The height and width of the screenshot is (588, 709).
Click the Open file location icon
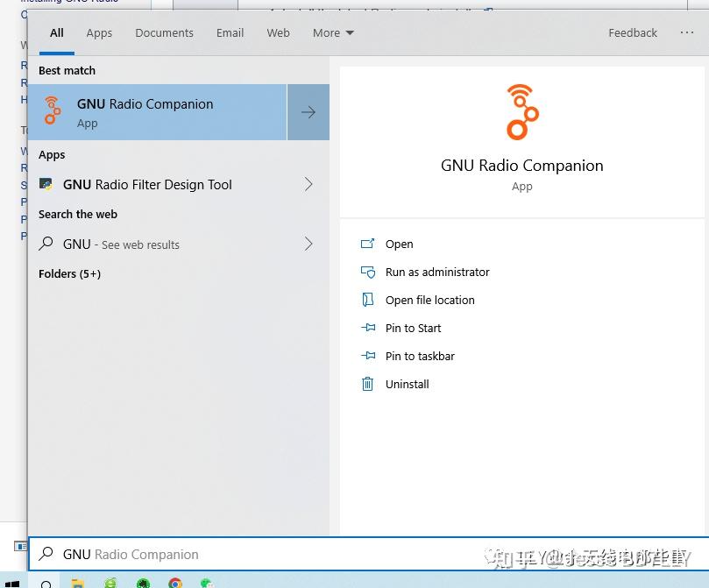coord(368,300)
